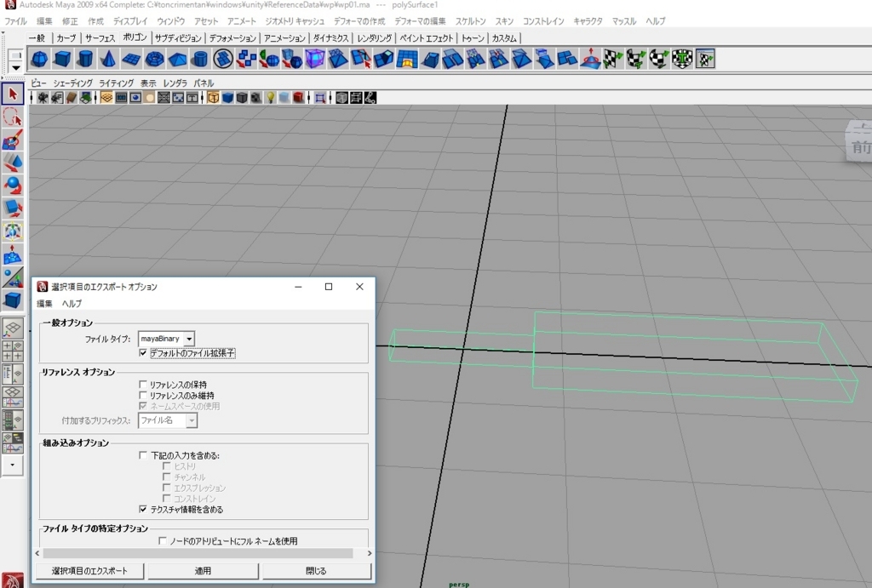Pick the Move tool with cone icon
Image resolution: width=872 pixels, height=588 pixels.
13,163
